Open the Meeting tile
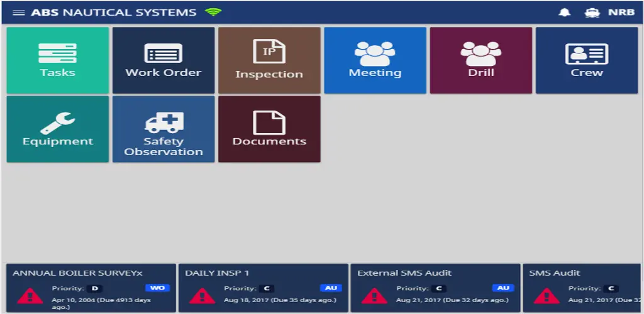644x314 pixels. [x=375, y=60]
